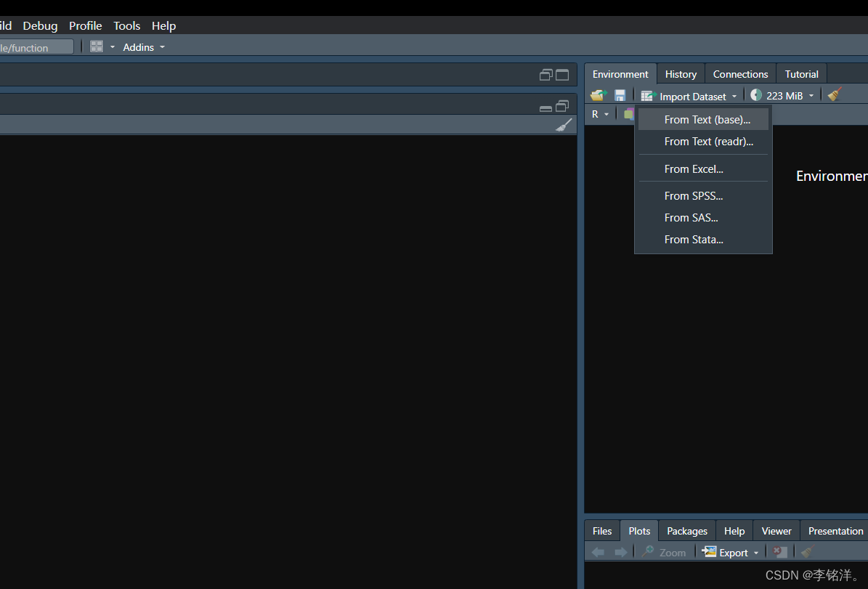The height and width of the screenshot is (589, 868).
Task: Open the Tools menu
Action: click(x=127, y=26)
